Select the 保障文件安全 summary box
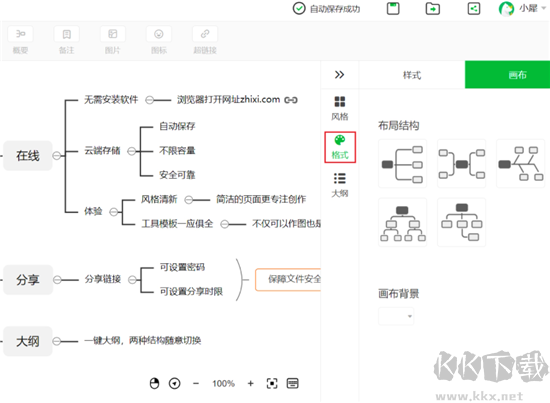This screenshot has width=550, height=403. click(x=288, y=280)
